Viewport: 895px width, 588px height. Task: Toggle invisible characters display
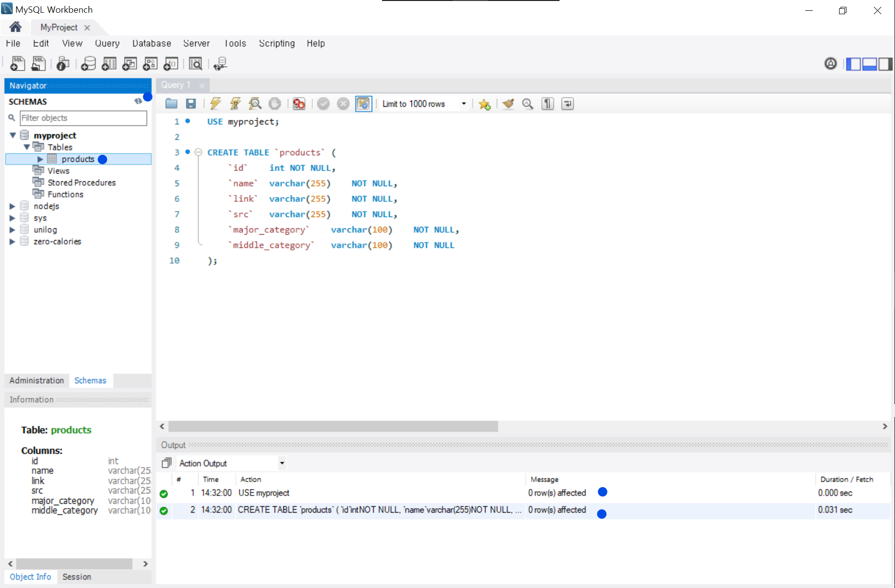click(548, 103)
